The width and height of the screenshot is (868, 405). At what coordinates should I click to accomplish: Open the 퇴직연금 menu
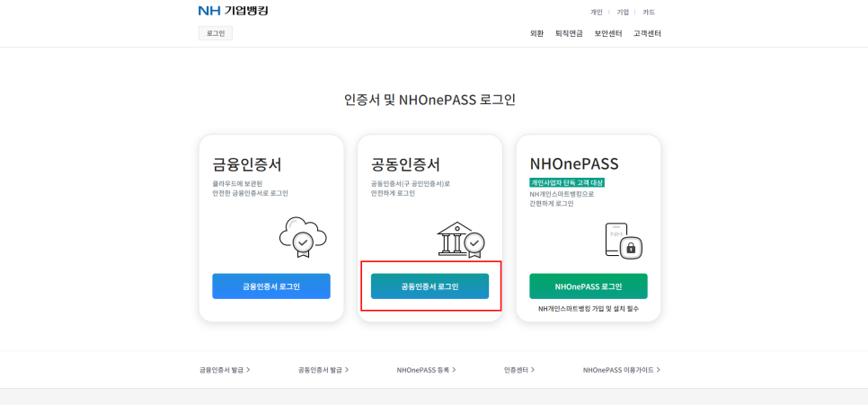(x=569, y=33)
